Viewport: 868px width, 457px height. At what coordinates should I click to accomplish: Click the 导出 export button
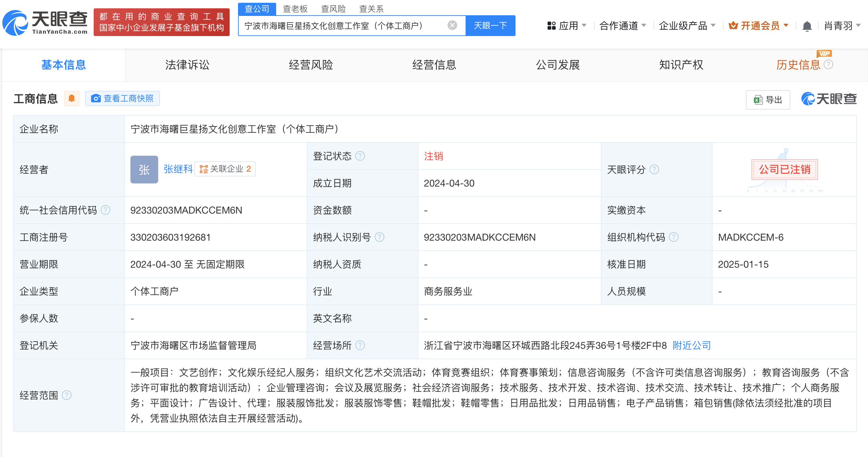(768, 100)
